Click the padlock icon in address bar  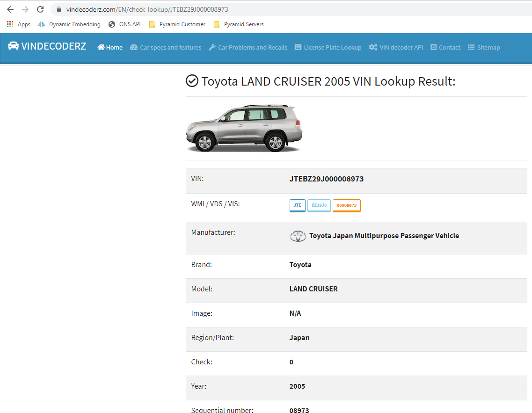pyautogui.click(x=58, y=9)
